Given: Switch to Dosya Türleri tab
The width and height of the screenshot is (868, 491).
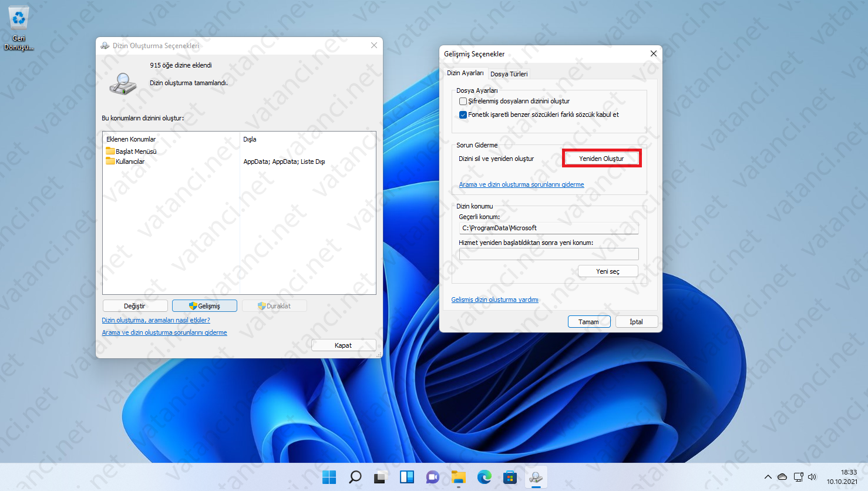Looking at the screenshot, I should pyautogui.click(x=509, y=74).
